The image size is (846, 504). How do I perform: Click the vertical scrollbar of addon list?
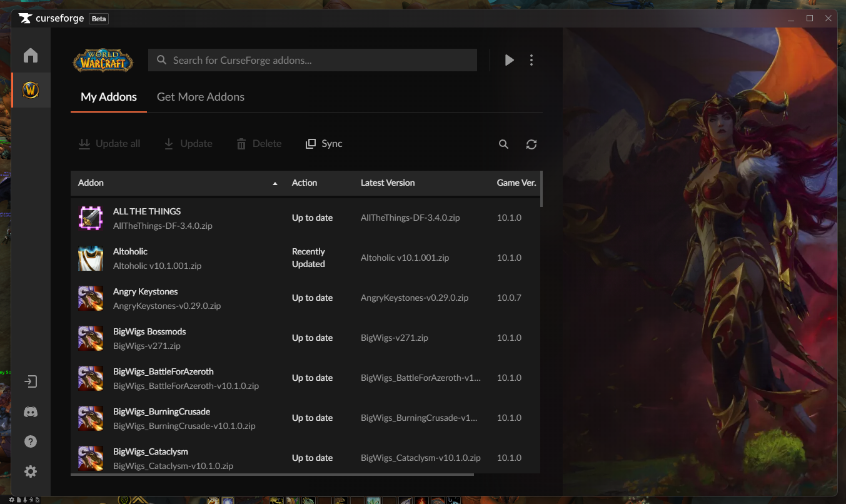pyautogui.click(x=541, y=189)
